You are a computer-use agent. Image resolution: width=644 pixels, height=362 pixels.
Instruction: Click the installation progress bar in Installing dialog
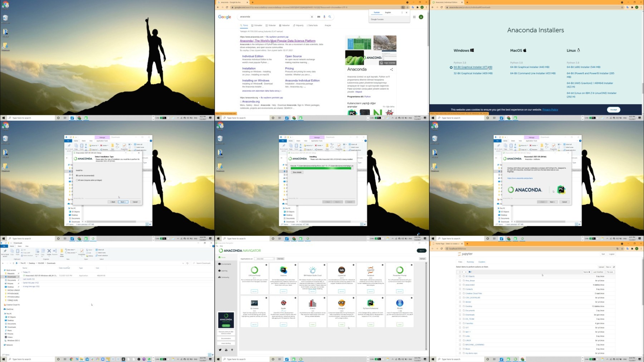pyautogui.click(x=322, y=168)
